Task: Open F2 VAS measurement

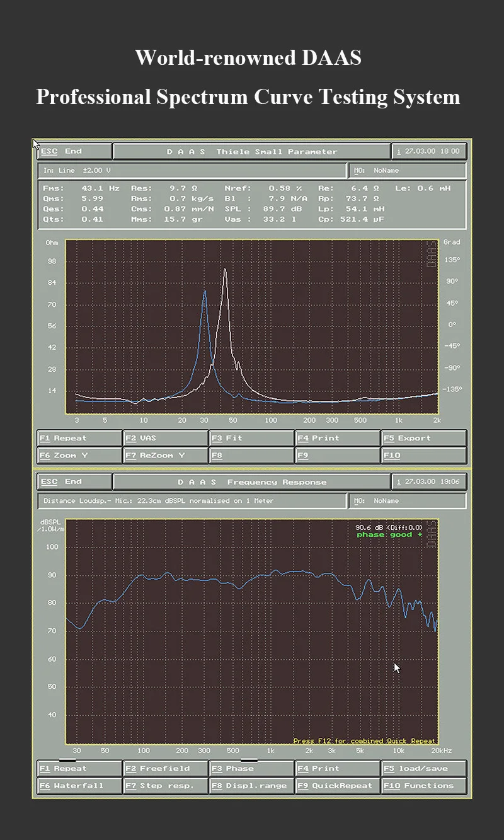Action: pyautogui.click(x=166, y=438)
